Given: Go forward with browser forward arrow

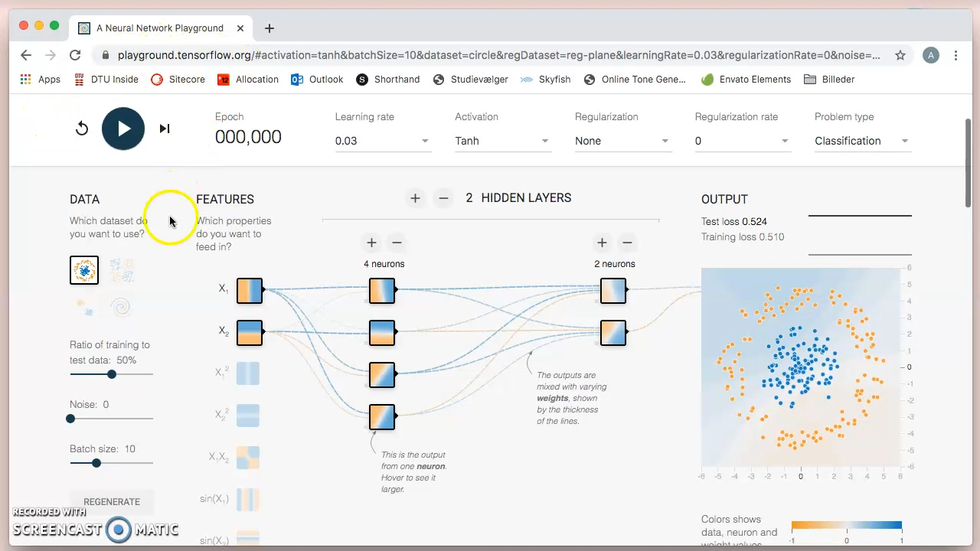Looking at the screenshot, I should 51,55.
